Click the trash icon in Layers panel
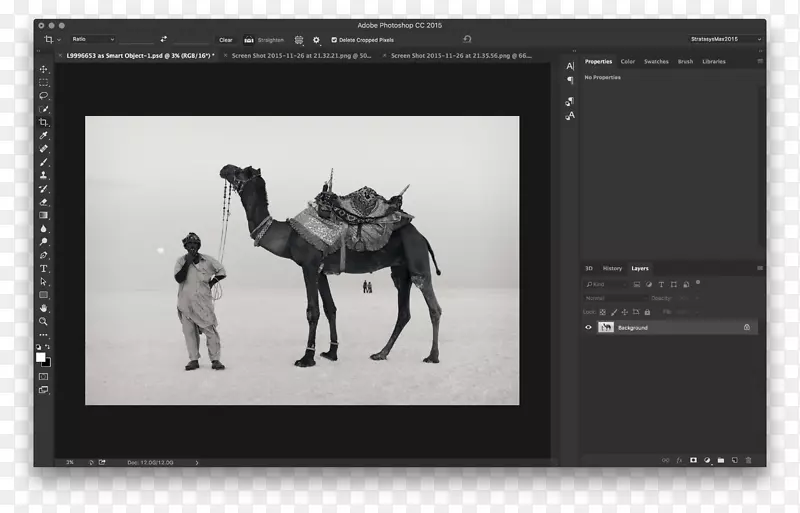The width and height of the screenshot is (800, 513). [749, 460]
